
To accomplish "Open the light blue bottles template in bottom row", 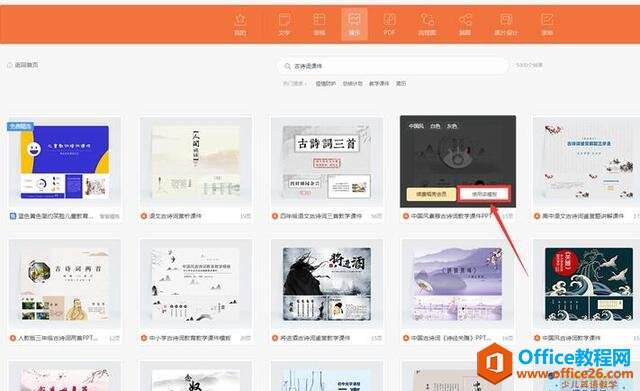I will point(327,376).
